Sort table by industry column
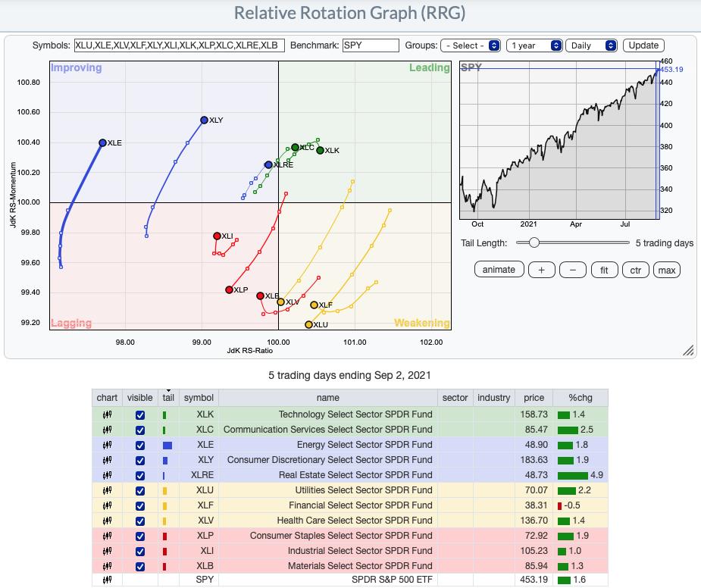Viewport: 701px width, 588px height. pos(494,398)
